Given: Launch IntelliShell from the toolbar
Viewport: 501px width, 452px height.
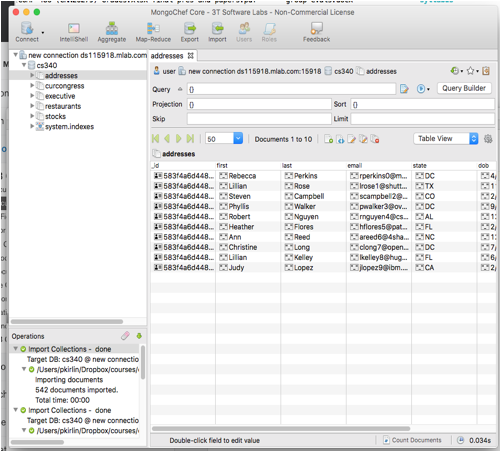Looking at the screenshot, I should point(74,33).
